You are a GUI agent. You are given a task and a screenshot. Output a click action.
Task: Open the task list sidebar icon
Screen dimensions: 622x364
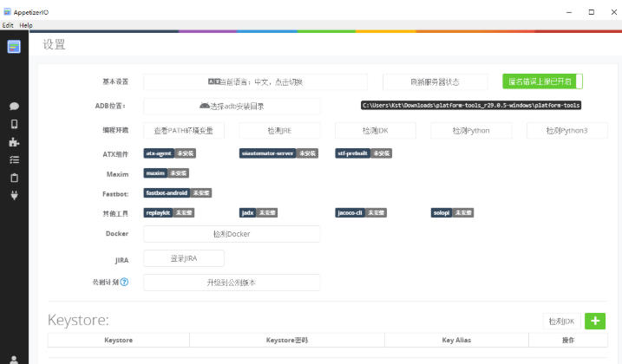[14, 159]
